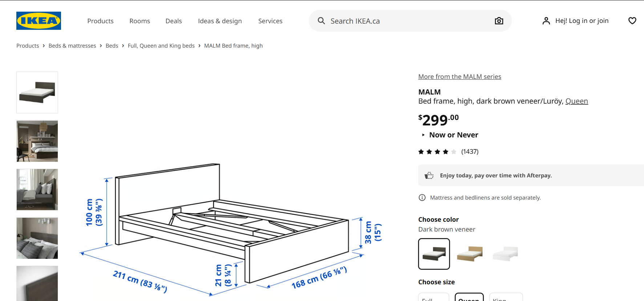
Task: Click the search magnifier icon
Action: click(x=321, y=21)
